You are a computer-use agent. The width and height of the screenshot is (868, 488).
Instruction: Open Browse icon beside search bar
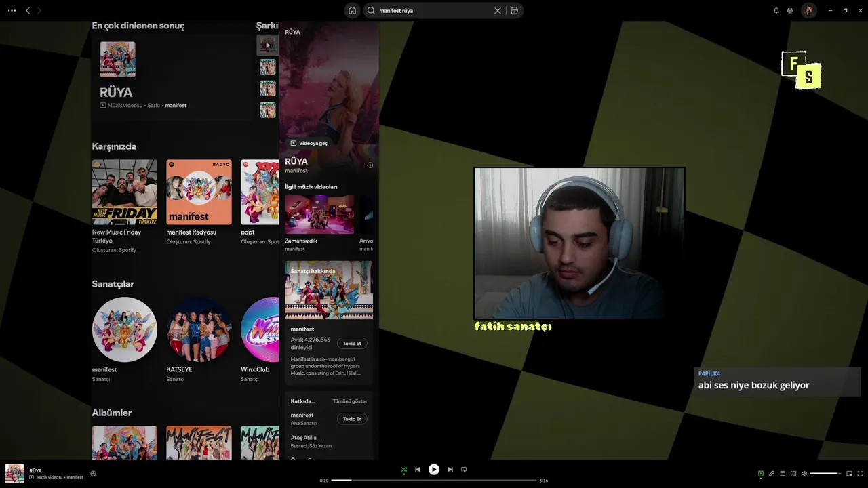(514, 11)
